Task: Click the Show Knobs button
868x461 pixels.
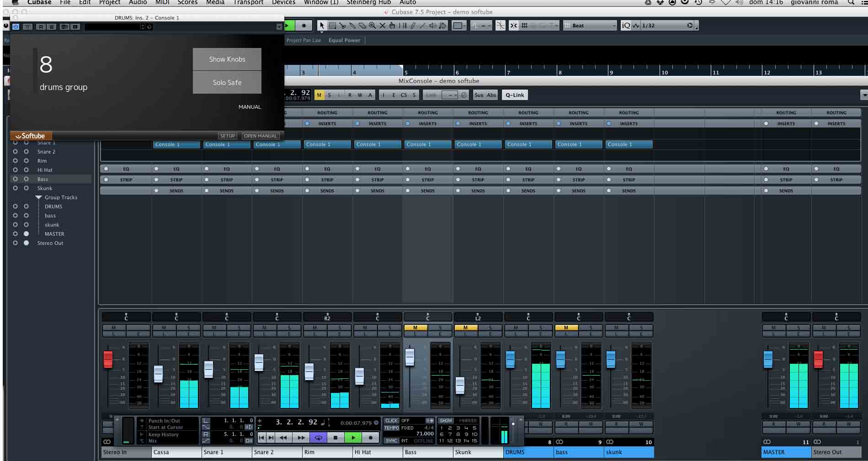Action: click(227, 59)
